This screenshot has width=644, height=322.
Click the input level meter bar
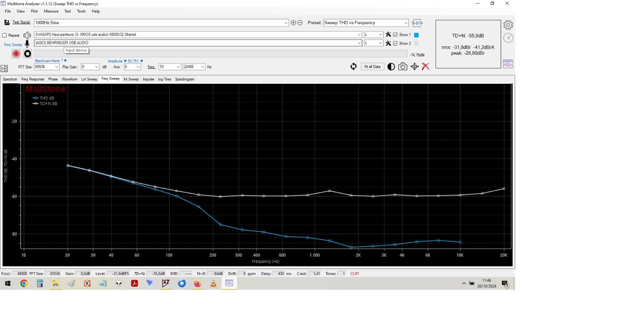[x=221, y=54]
